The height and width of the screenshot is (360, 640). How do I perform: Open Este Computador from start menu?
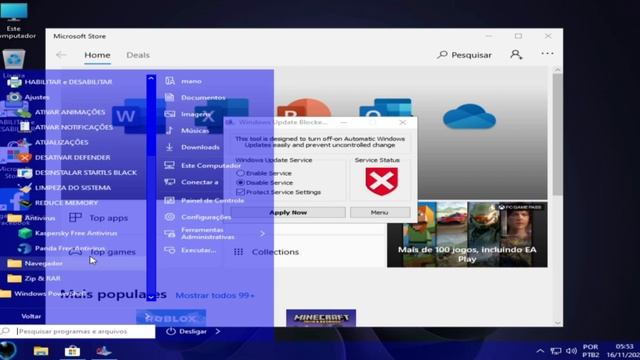click(x=202, y=165)
